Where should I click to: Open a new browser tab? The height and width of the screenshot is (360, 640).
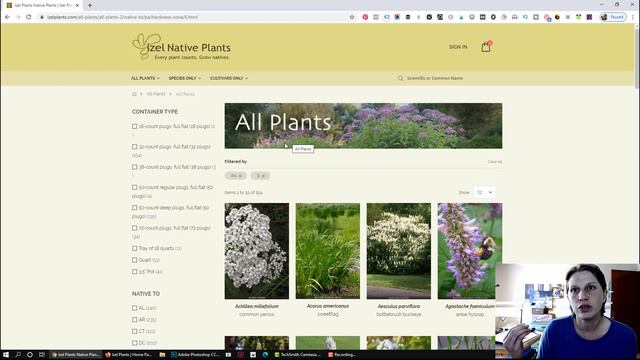pos(90,5)
